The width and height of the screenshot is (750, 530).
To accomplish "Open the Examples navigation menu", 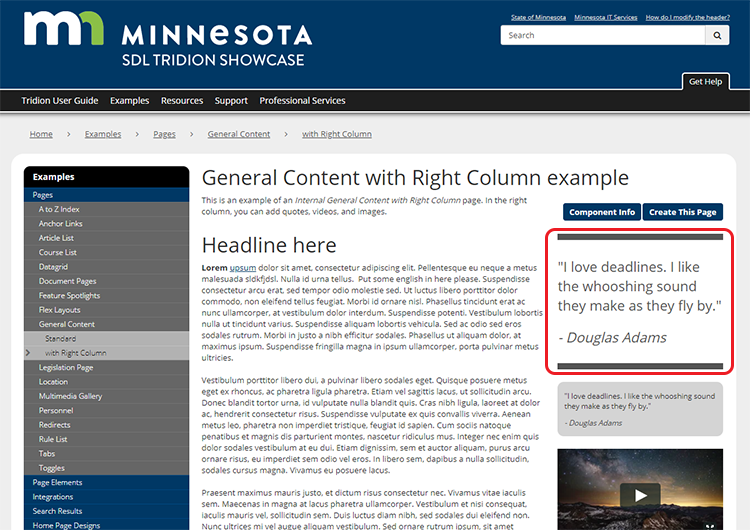I will click(x=130, y=100).
